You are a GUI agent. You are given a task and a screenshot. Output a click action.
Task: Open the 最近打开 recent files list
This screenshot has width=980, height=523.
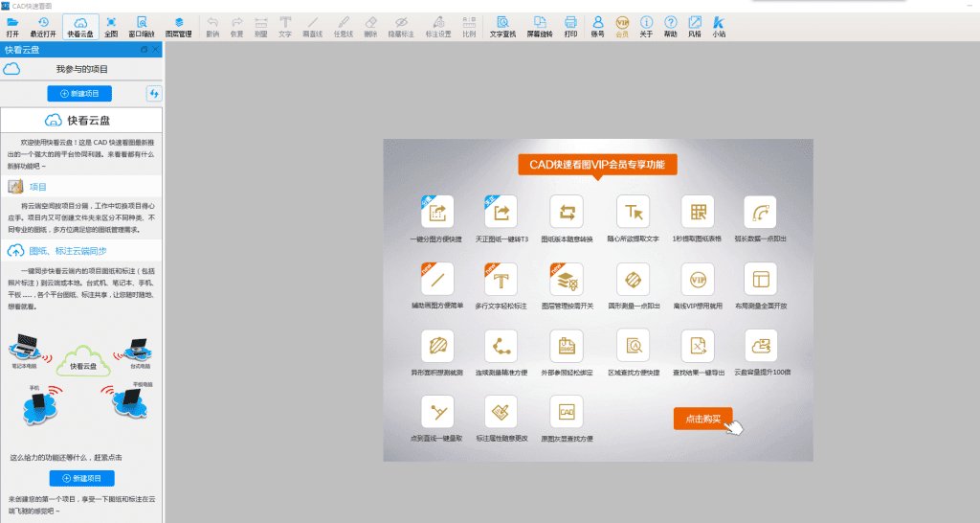pyautogui.click(x=44, y=23)
